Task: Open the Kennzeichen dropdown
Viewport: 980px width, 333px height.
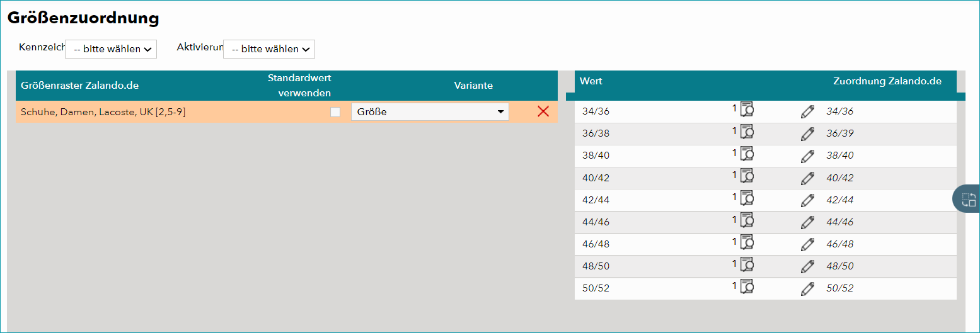Action: tap(111, 49)
